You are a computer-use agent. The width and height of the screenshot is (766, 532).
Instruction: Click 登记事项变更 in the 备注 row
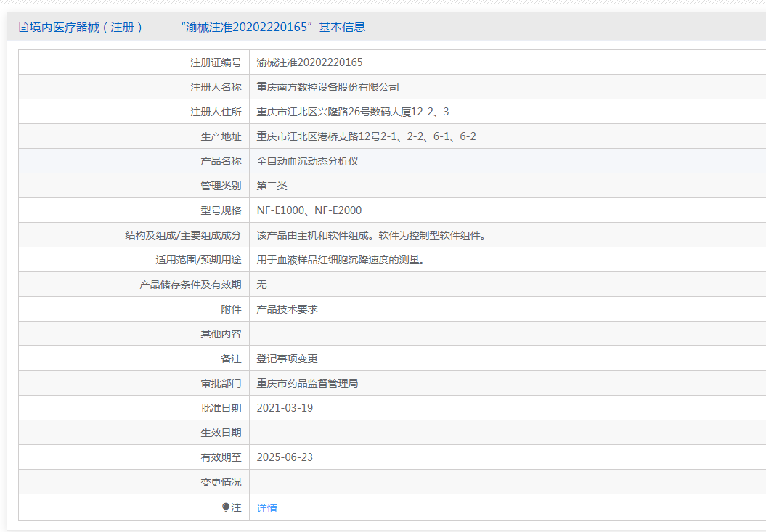(287, 359)
